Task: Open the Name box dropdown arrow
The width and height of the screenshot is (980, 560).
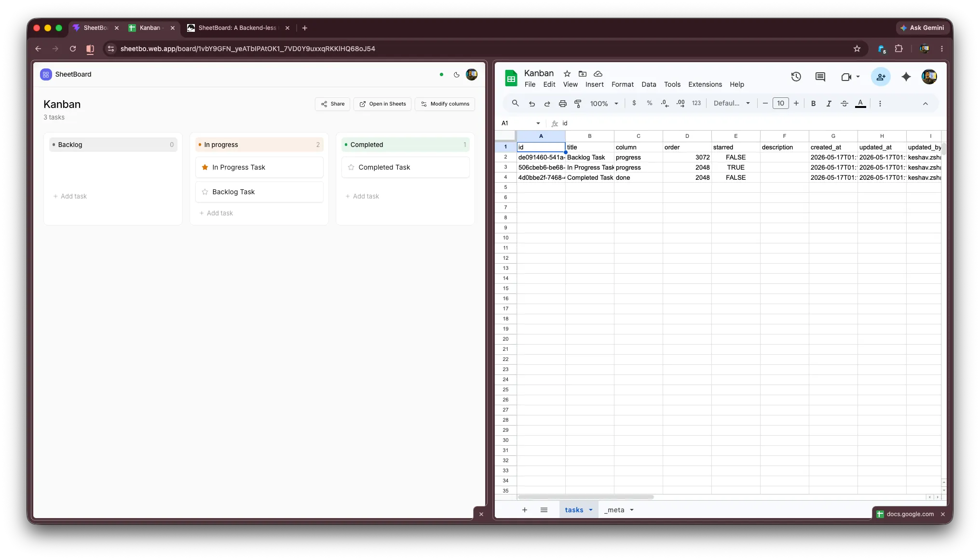Action: click(538, 123)
